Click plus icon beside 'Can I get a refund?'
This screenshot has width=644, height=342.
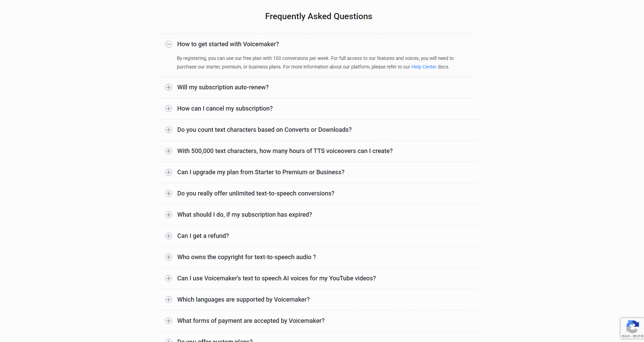[169, 236]
